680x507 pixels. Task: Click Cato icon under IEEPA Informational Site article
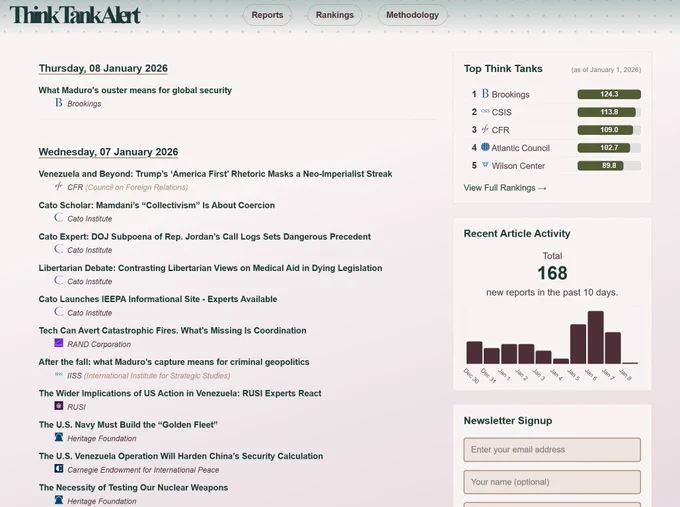pyautogui.click(x=59, y=312)
